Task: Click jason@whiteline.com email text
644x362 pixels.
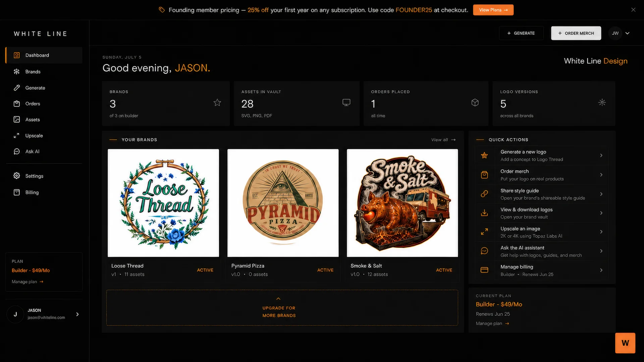Action: [46, 317]
